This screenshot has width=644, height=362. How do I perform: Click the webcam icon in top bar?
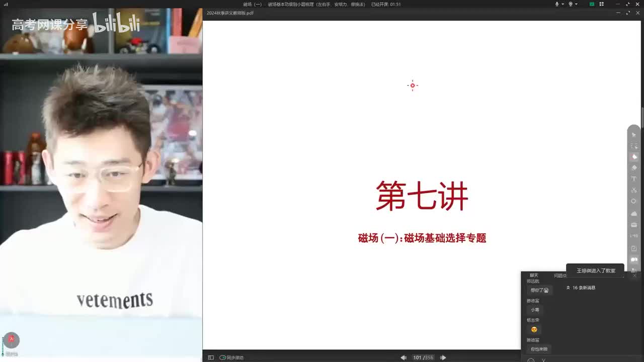(x=571, y=4)
